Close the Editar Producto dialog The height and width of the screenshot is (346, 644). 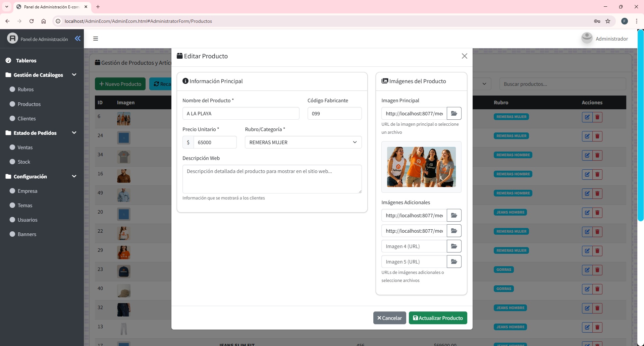(x=464, y=56)
